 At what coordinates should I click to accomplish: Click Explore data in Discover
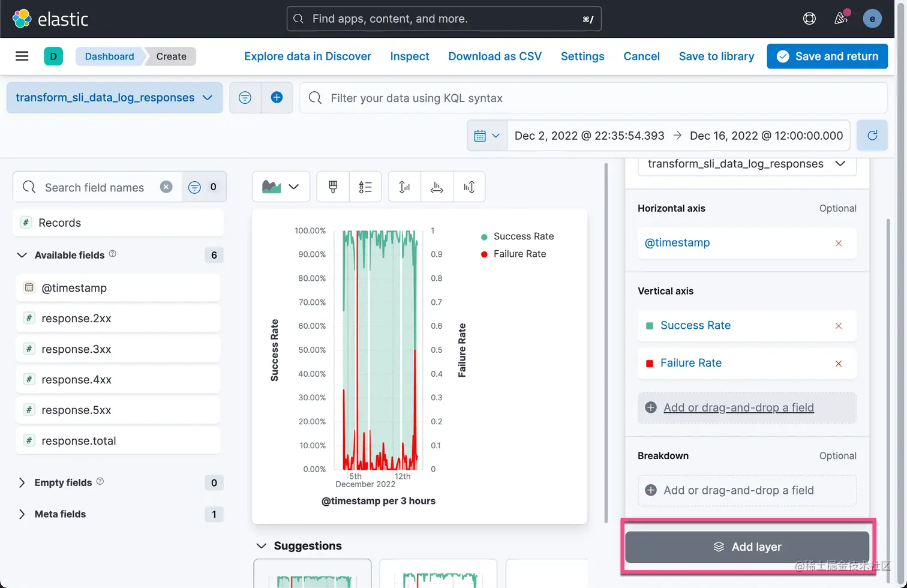308,56
